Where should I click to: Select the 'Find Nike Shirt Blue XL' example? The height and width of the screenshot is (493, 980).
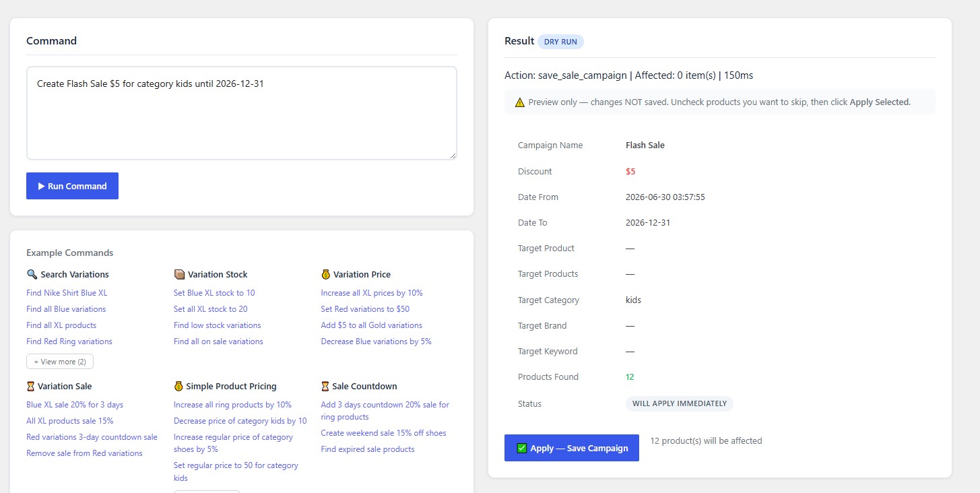67,293
